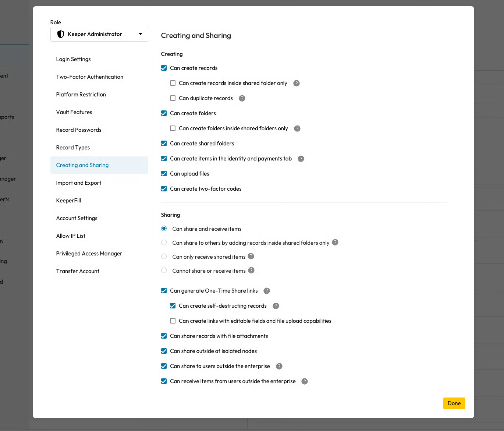Screen dimensions: 504x431
Task: Click help icon beside self-destructing records
Action: pyautogui.click(x=276, y=306)
